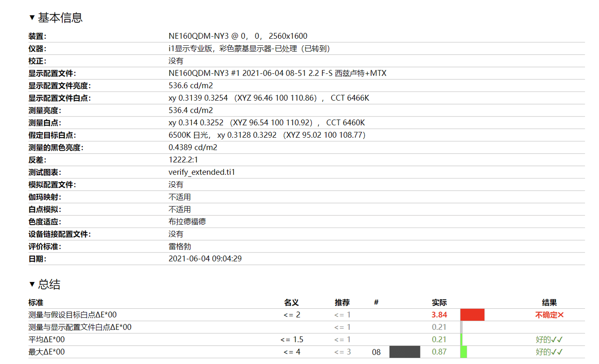
Task: Select the 好的 result for 平均ΔE*00 row
Action: [x=549, y=339]
